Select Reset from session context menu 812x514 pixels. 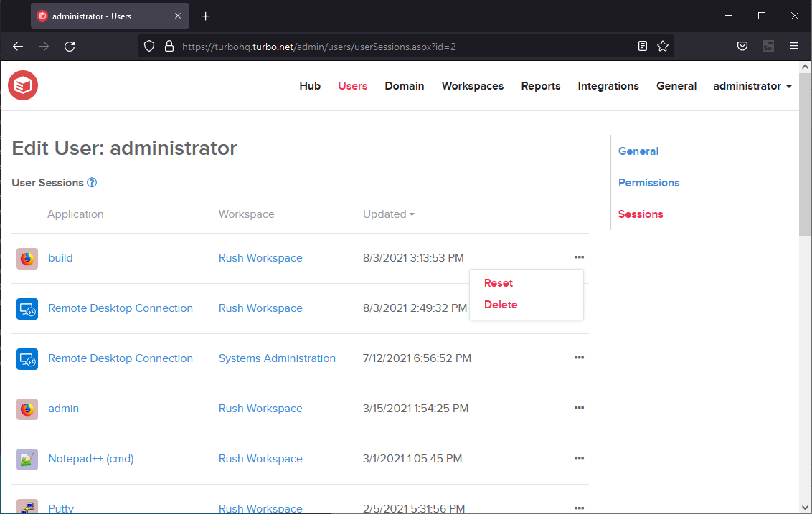499,283
